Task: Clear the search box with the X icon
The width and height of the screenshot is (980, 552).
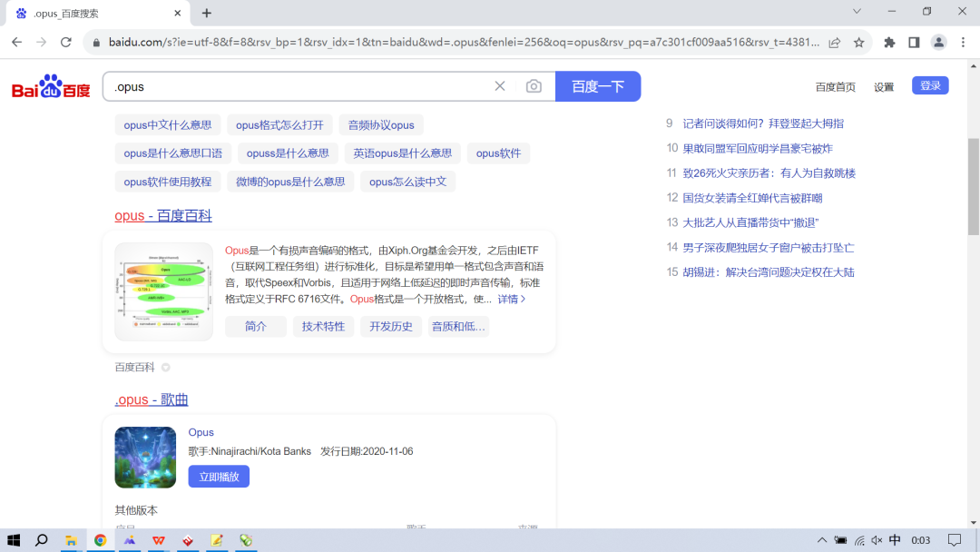Action: point(499,86)
